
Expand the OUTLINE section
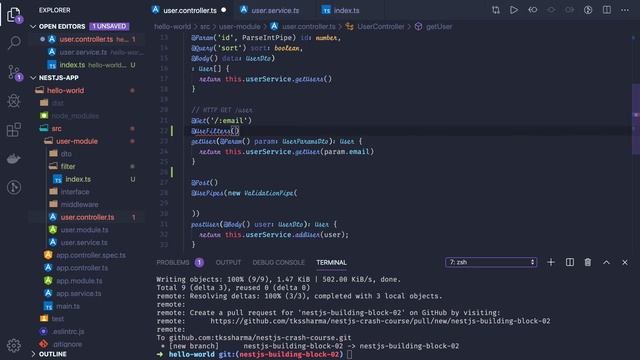33,354
